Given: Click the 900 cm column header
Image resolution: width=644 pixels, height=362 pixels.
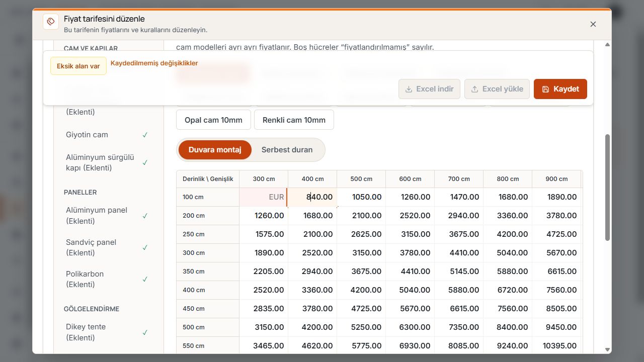Looking at the screenshot, I should 556,179.
